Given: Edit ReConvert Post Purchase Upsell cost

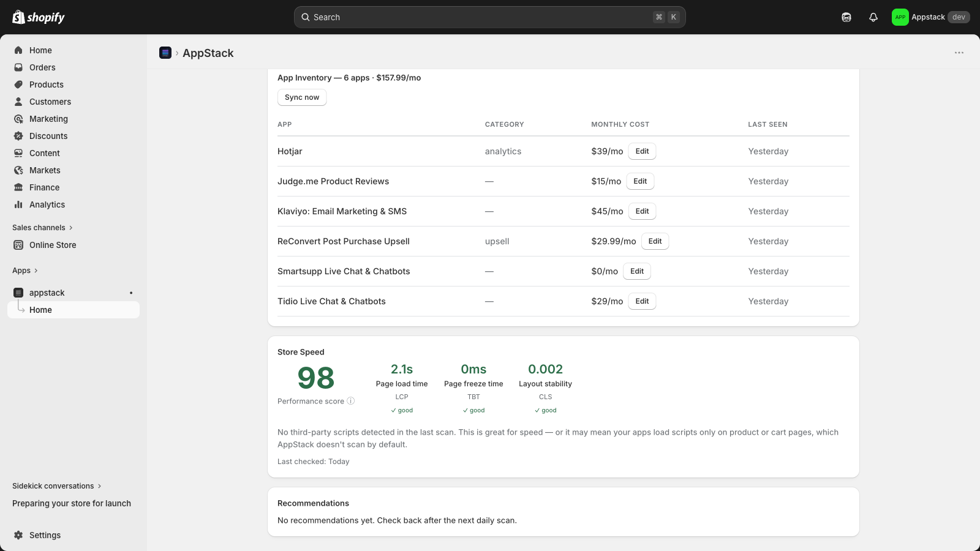Looking at the screenshot, I should [x=655, y=241].
